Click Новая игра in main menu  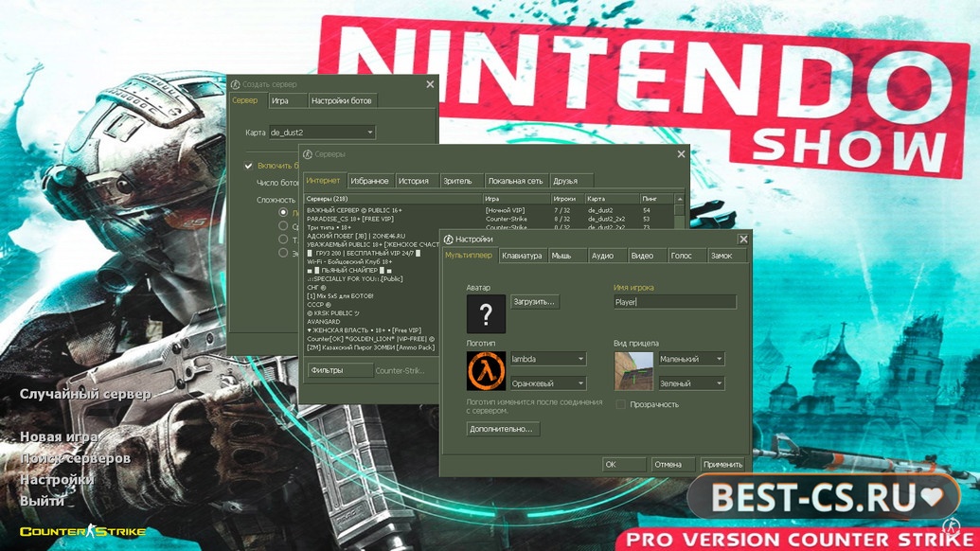coord(58,436)
